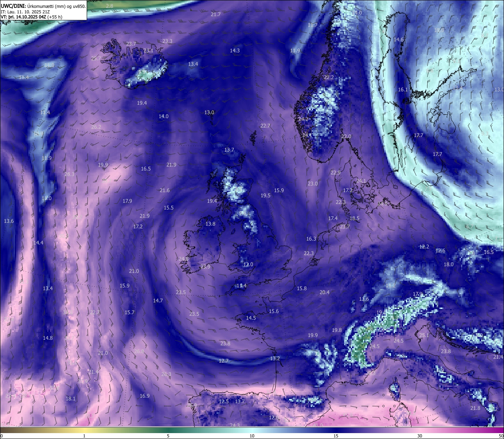The height and width of the screenshot is (439, 504).
Task: Click the value 14.5 over Brittany
Action: pyautogui.click(x=251, y=318)
